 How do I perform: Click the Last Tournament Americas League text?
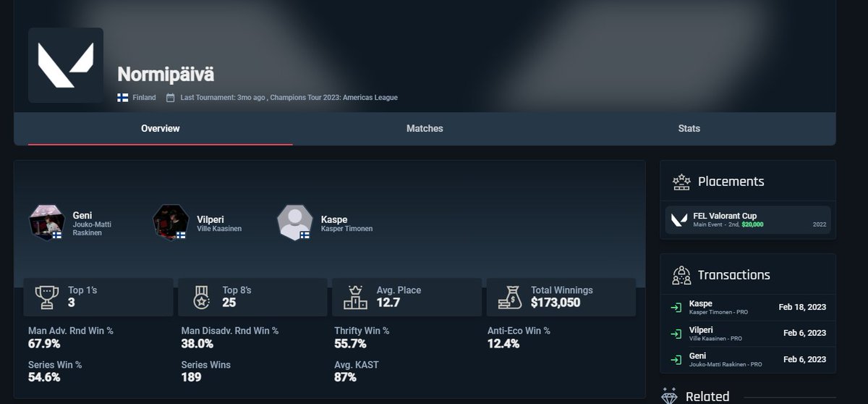point(289,98)
